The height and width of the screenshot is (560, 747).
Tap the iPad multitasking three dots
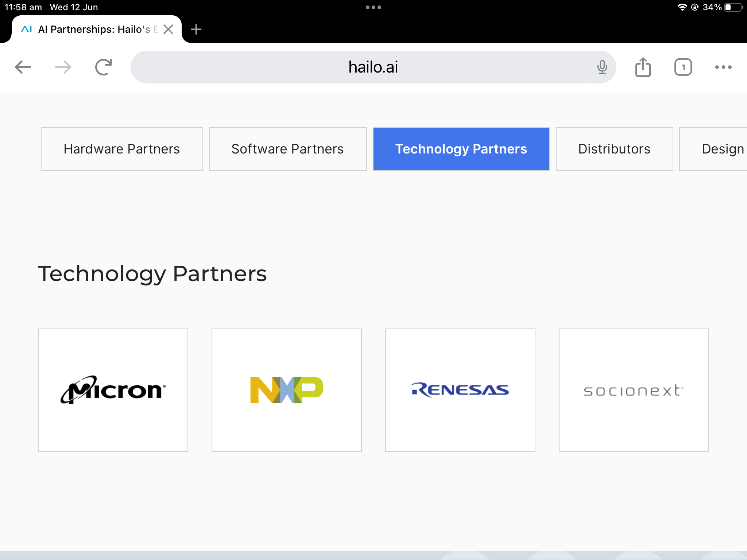(x=373, y=7)
